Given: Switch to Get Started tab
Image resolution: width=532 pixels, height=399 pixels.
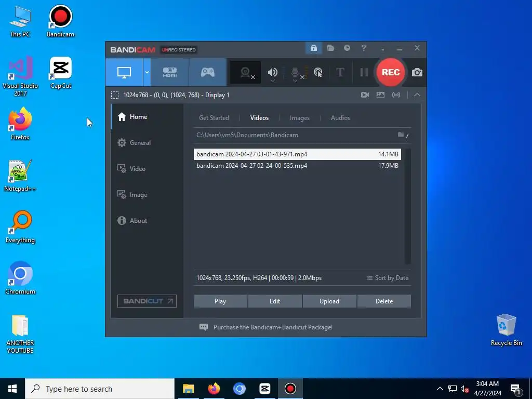Looking at the screenshot, I should pyautogui.click(x=214, y=118).
